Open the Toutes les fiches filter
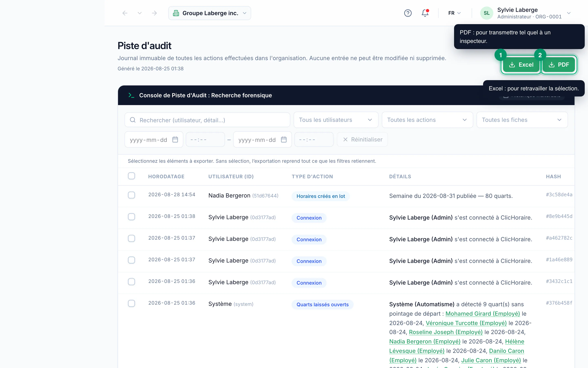588x368 pixels. 522,120
